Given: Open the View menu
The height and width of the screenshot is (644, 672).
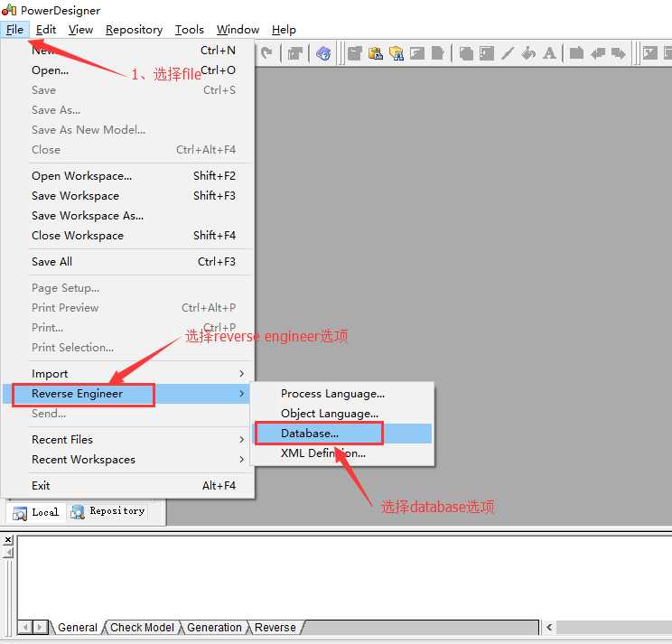Looking at the screenshot, I should point(80,30).
